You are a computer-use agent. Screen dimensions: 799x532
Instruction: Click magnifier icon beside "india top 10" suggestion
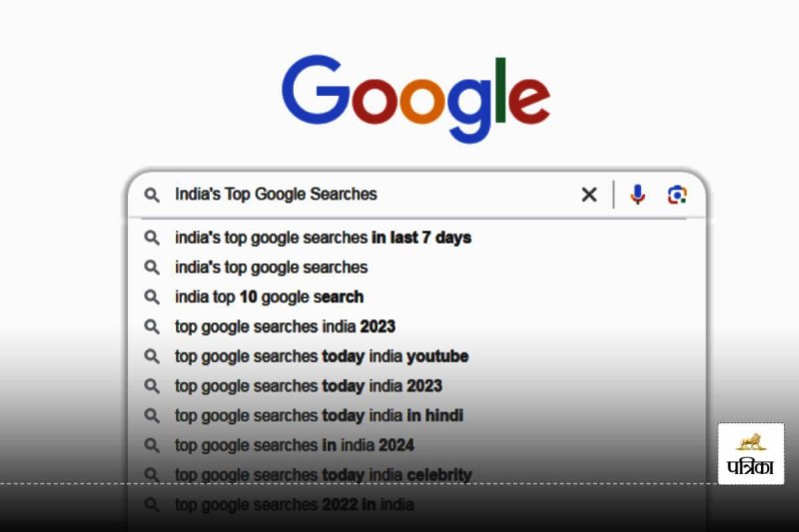[x=152, y=296]
